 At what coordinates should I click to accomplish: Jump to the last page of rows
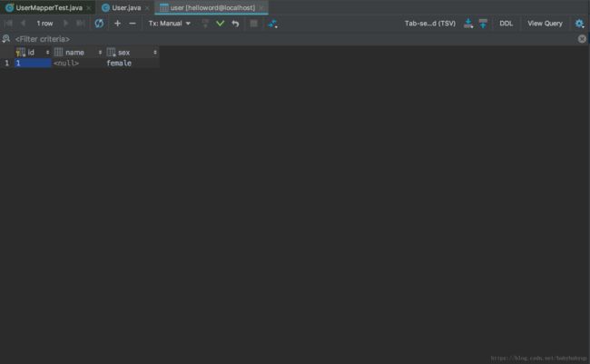click(x=81, y=24)
